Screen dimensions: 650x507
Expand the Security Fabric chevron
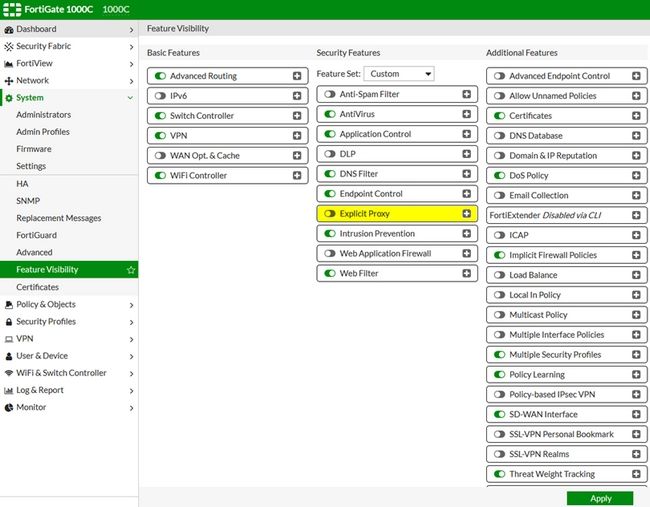point(131,47)
